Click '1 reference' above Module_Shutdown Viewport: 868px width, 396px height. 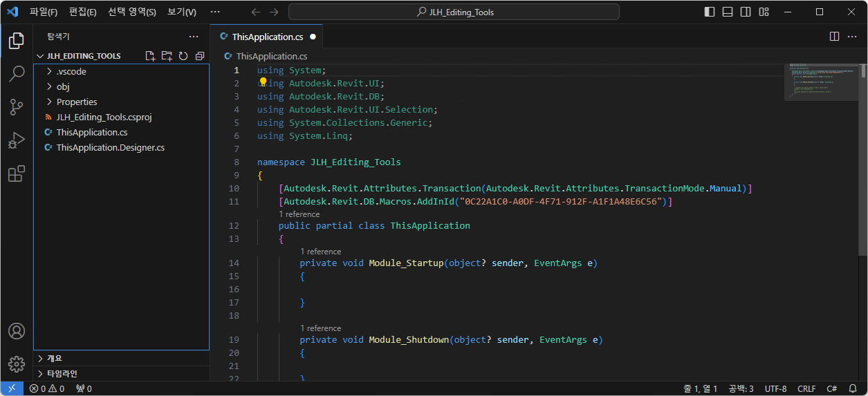tap(320, 328)
